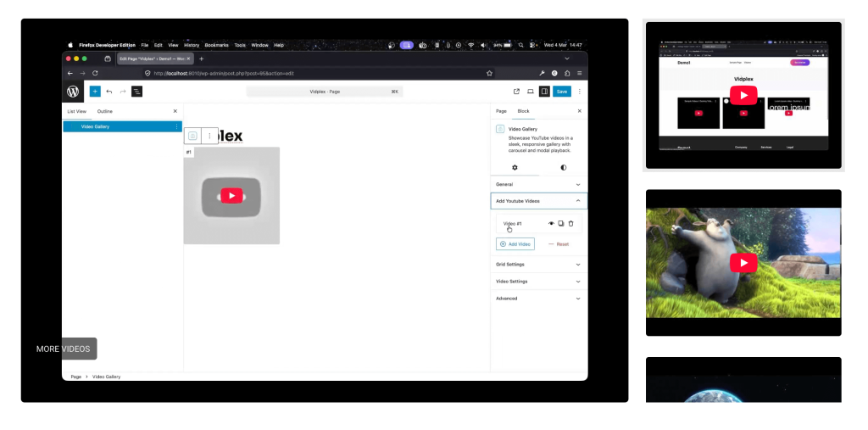
Task: Toggle visibility eye for Video #1
Action: 551,223
